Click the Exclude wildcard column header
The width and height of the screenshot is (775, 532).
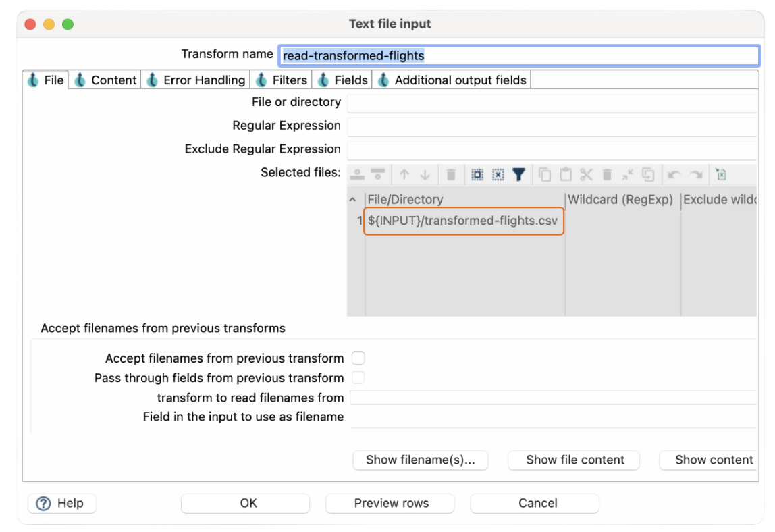click(719, 200)
